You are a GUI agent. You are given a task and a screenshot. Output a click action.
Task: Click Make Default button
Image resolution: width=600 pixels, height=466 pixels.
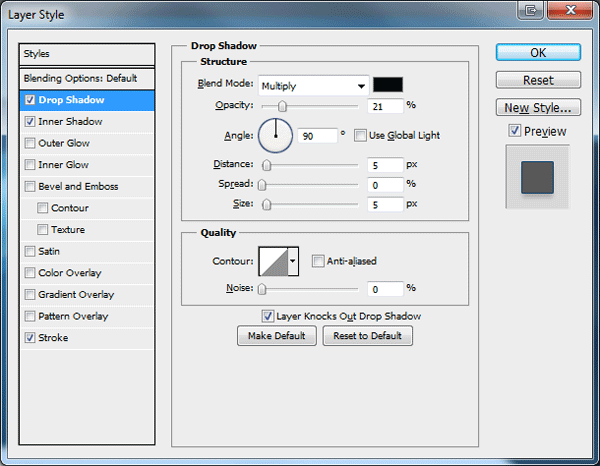277,336
